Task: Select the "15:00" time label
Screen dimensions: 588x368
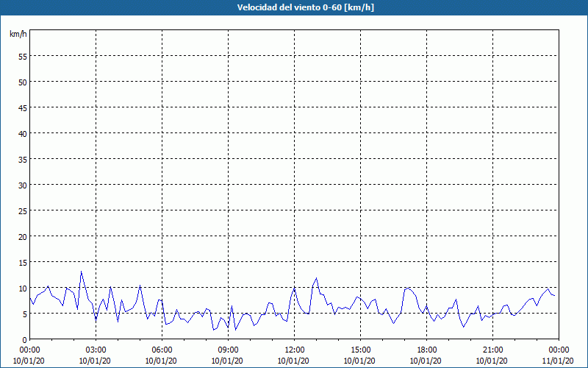Action: tap(360, 350)
